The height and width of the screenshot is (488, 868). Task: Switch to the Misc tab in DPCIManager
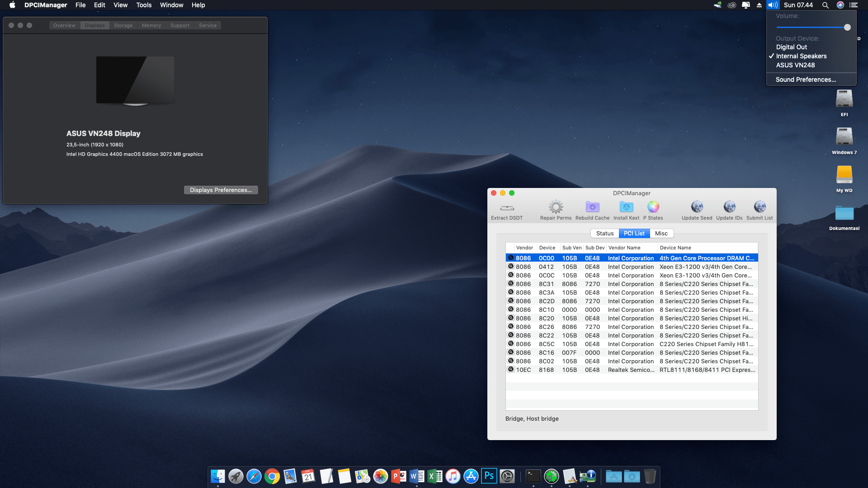click(661, 234)
